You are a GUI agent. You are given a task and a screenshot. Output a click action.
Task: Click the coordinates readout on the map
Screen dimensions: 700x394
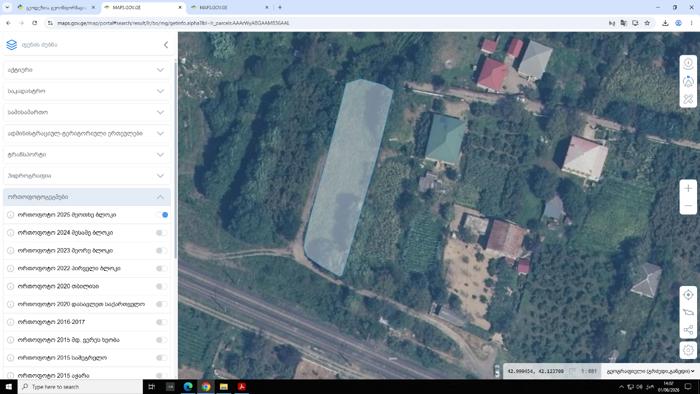click(x=535, y=371)
